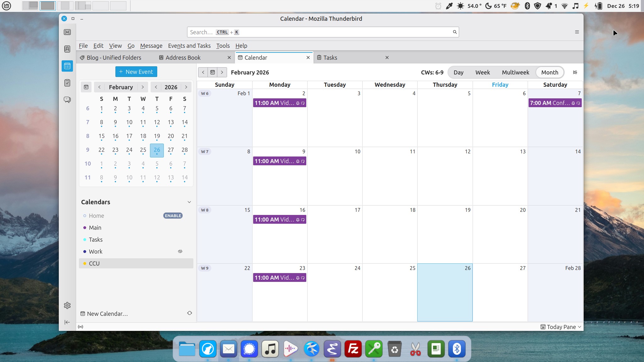Toggle Work calendar visibility eye icon

click(180, 251)
